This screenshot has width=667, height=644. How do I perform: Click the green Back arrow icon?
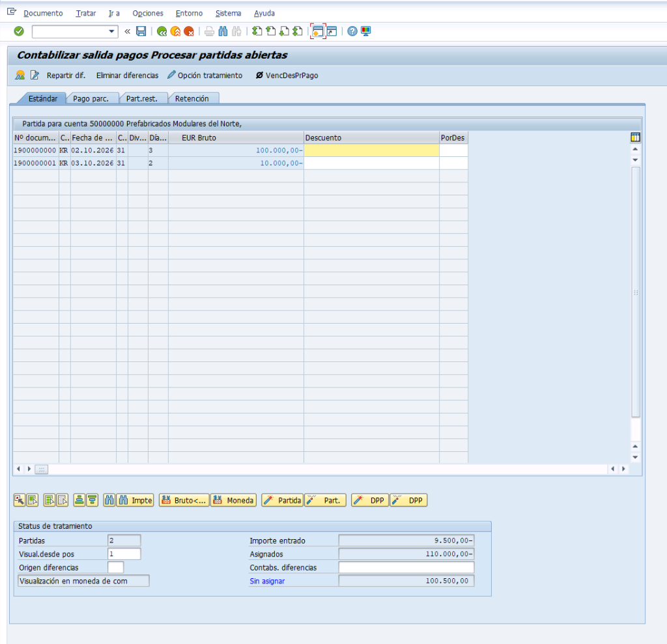click(162, 31)
